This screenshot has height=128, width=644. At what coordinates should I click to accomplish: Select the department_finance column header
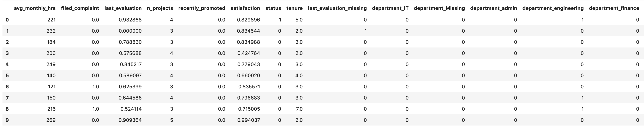click(x=614, y=8)
